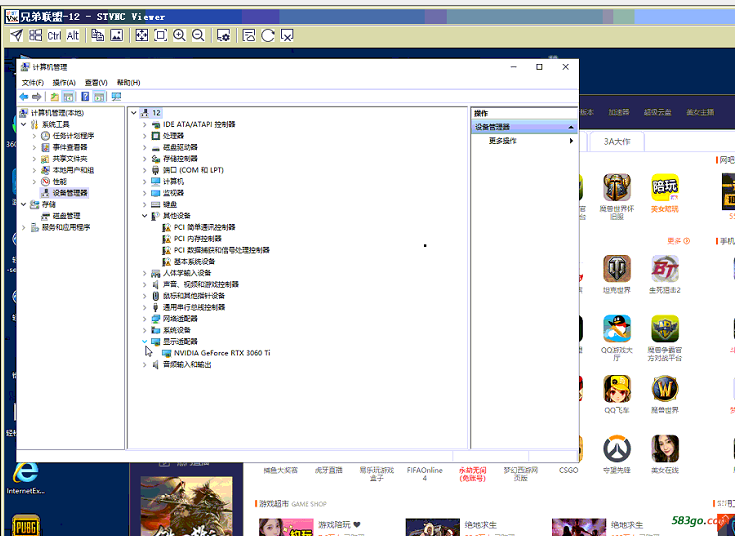The height and width of the screenshot is (536, 735).
Task: Refresh the VNC remote screen
Action: point(268,35)
